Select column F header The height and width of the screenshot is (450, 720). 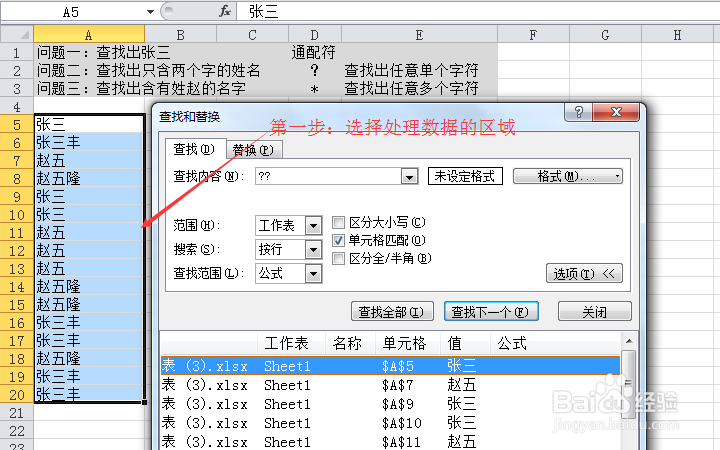[533, 35]
